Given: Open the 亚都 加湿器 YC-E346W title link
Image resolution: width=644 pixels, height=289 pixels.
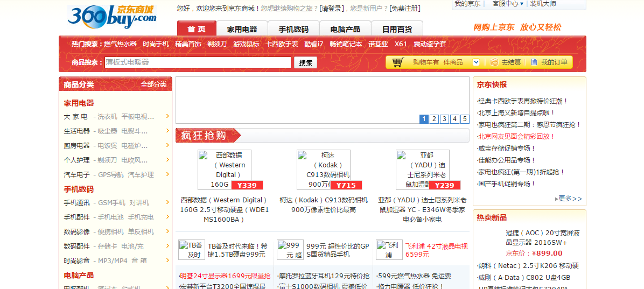Looking at the screenshot, I should 423,210.
